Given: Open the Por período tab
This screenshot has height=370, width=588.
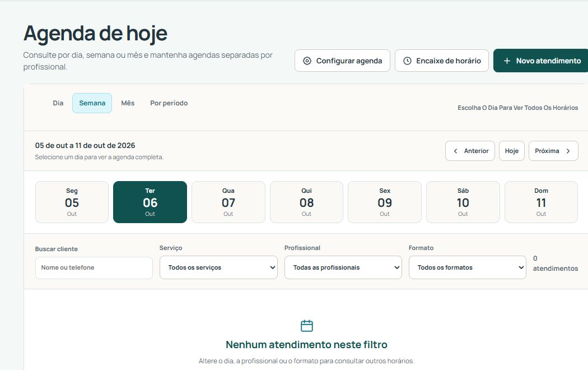Looking at the screenshot, I should 169,103.
